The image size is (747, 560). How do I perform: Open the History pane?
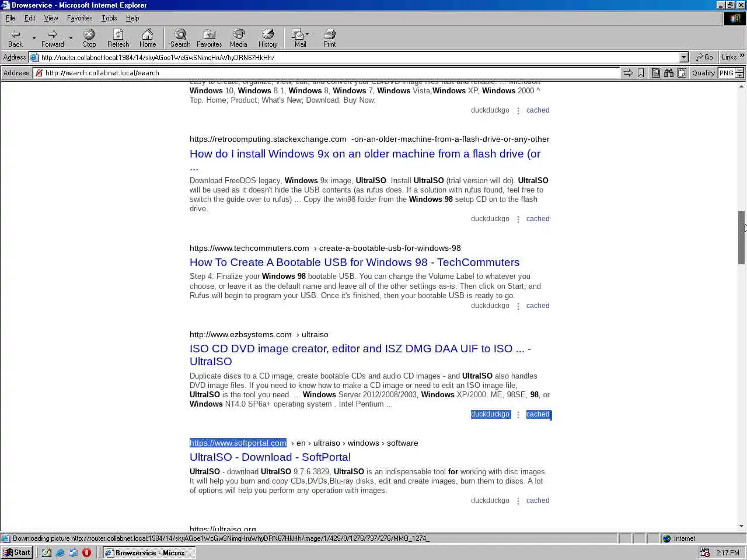(x=268, y=38)
